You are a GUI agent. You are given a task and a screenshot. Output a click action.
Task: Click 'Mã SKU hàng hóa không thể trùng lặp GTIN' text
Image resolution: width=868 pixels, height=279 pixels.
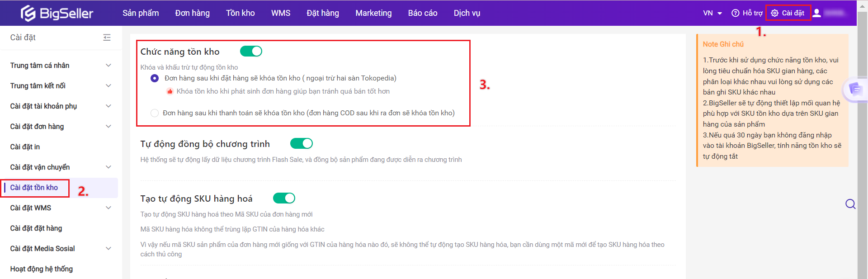[x=232, y=229]
